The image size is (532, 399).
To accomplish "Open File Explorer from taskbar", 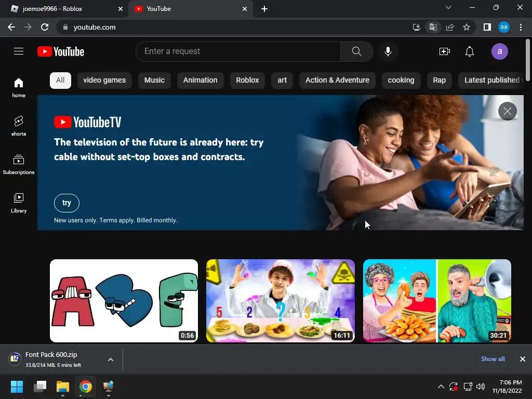I will click(x=63, y=387).
